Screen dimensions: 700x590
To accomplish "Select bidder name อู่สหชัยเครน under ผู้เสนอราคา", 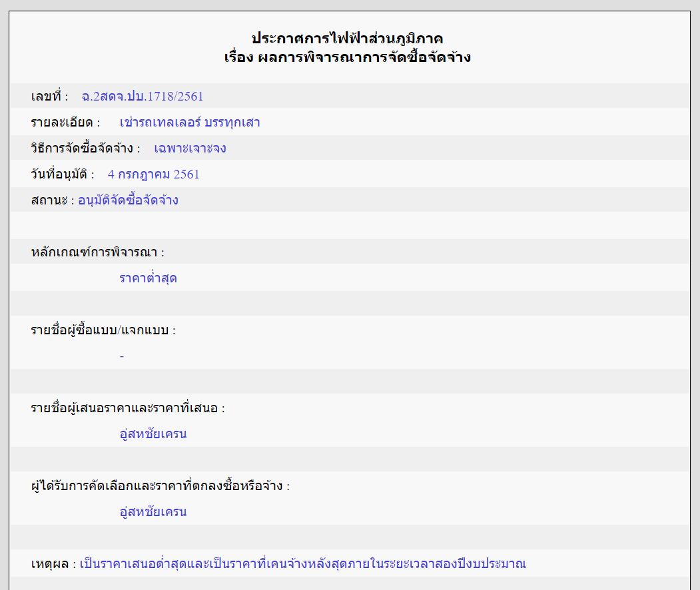I will click(153, 434).
